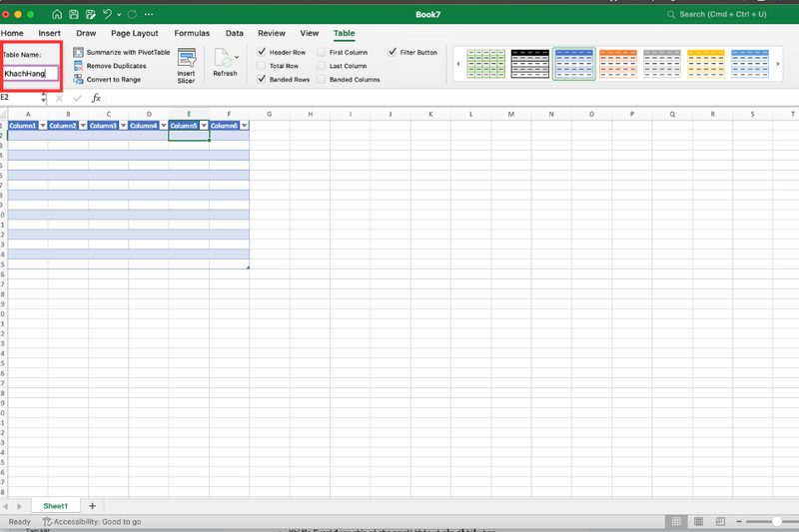Click the zoom out minus icon
The height and width of the screenshot is (532, 799).
739,521
